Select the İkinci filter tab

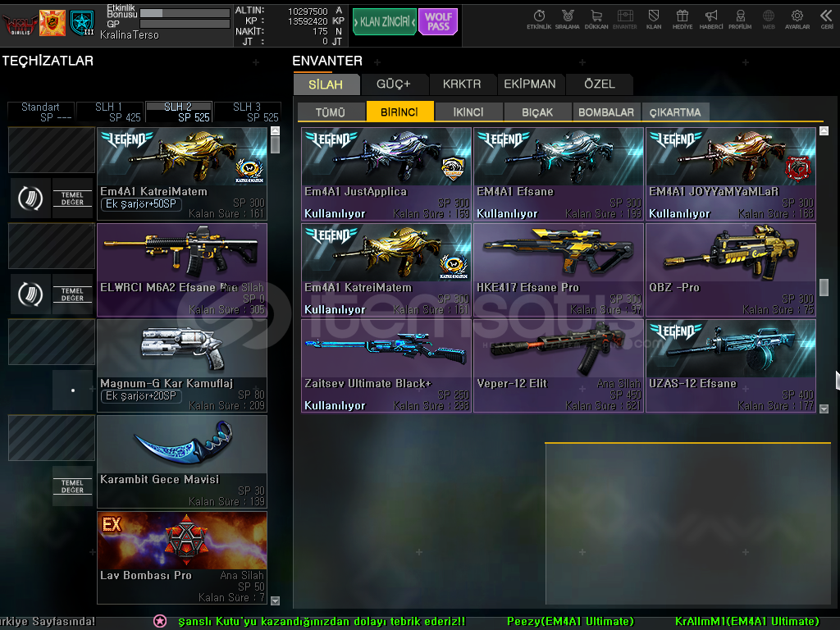coord(468,112)
